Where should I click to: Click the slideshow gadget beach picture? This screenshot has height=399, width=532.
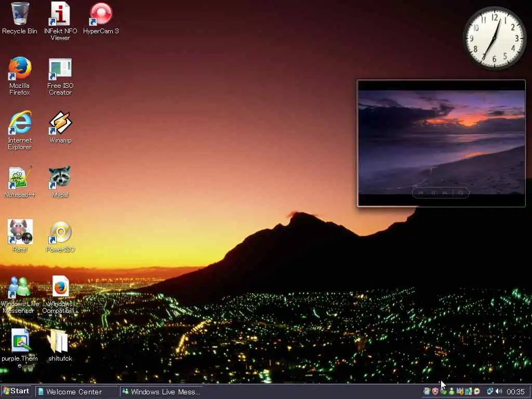(x=441, y=142)
